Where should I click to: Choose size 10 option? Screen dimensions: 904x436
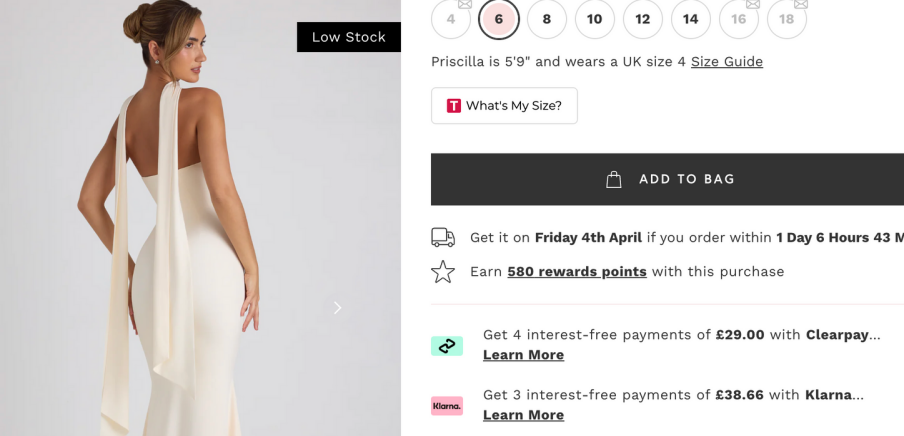pyautogui.click(x=594, y=19)
